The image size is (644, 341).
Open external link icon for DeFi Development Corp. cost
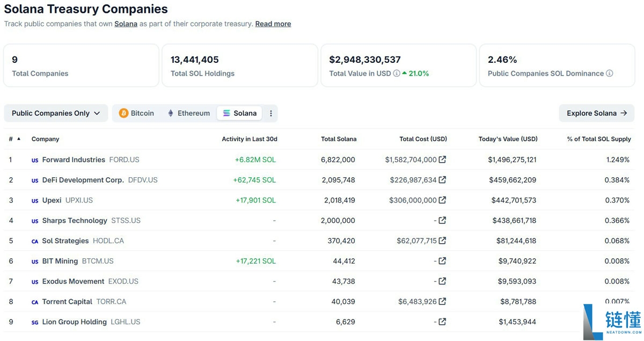point(442,180)
